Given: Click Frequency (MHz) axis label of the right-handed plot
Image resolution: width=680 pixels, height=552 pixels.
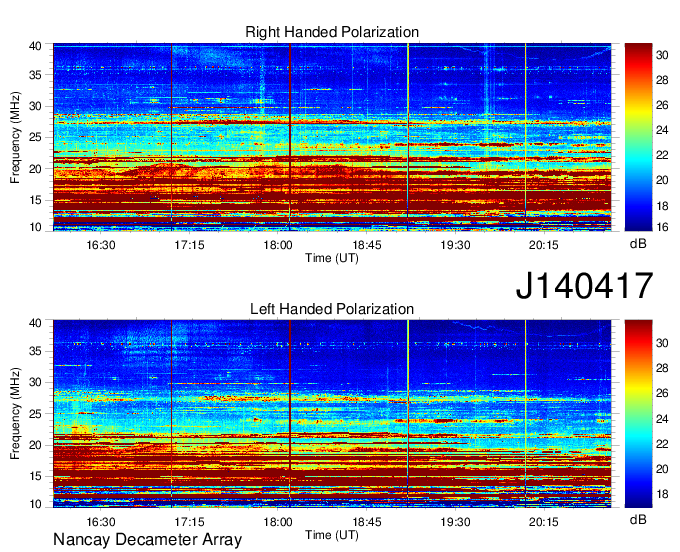Looking at the screenshot, I should [15, 137].
